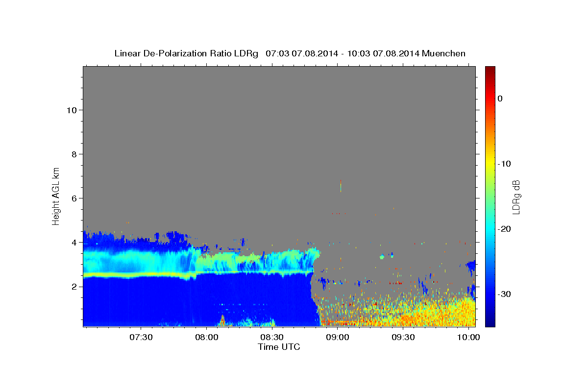Image resolution: width=588 pixels, height=392 pixels.
Task: Click the white vertical streak near 6.5 km
Action: click(341, 187)
